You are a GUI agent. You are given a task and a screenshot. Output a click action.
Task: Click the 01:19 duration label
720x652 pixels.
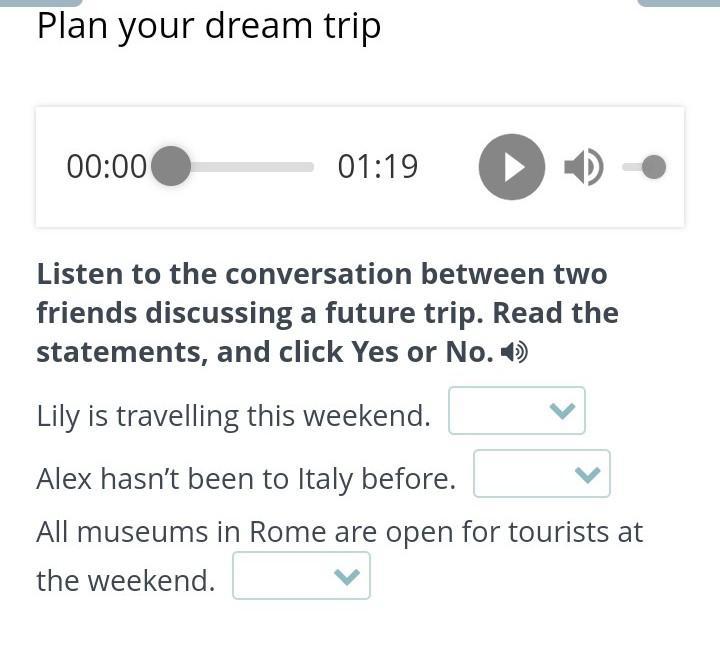point(377,166)
